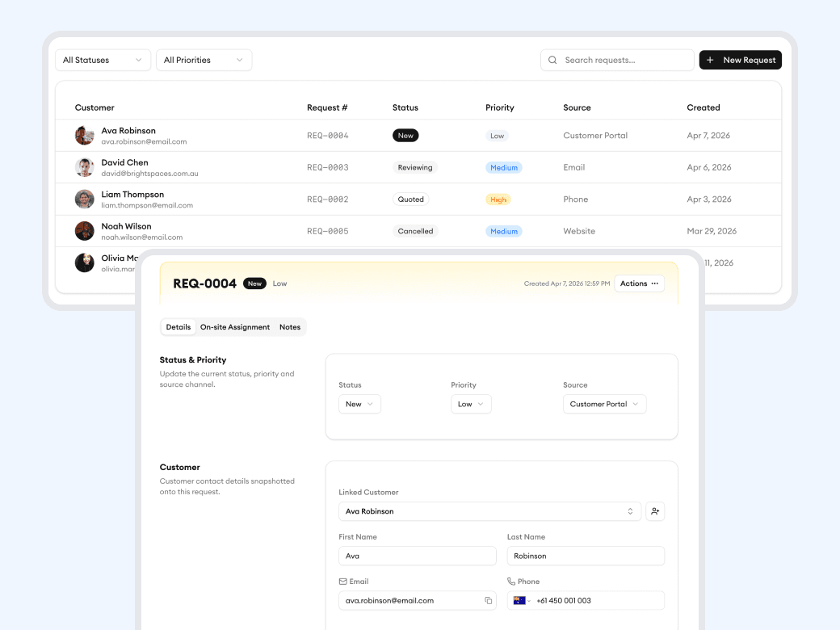
Task: Open the Linked Customer selector
Action: (x=489, y=510)
